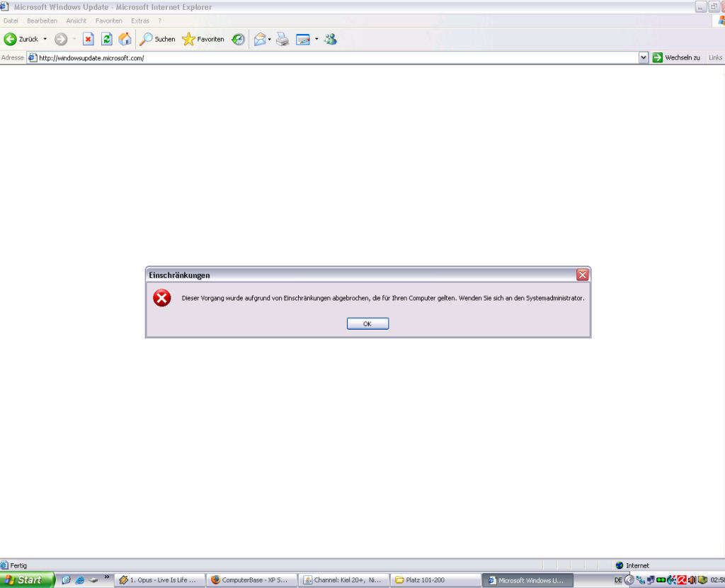Expand the address bar dropdown arrow
This screenshot has height=588, width=725.
[643, 58]
